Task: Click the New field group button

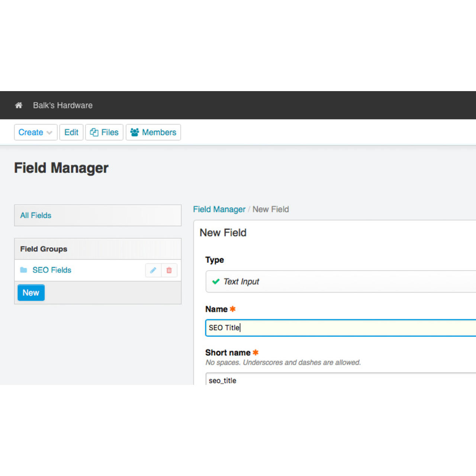Action: click(x=31, y=293)
